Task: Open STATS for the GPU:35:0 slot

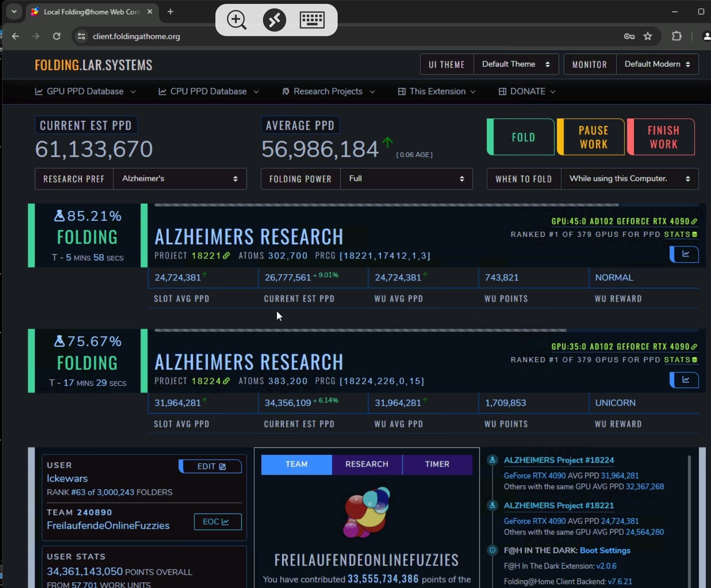Action: [x=681, y=360]
